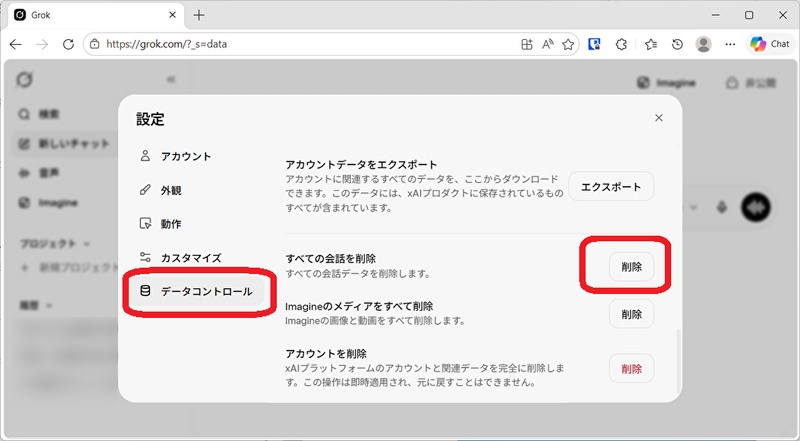Click the アカウントを削除 heading
This screenshot has height=441, width=800.
point(326,353)
